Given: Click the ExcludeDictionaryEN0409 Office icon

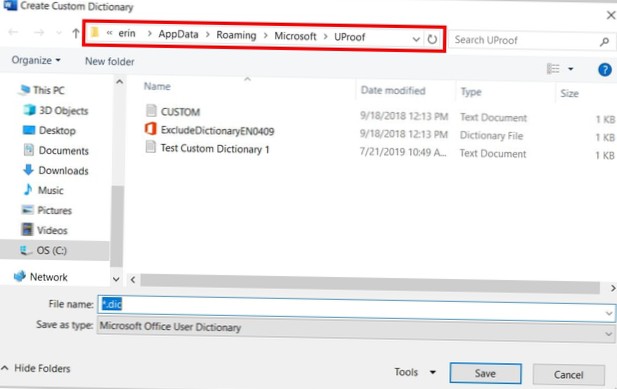Looking at the screenshot, I should coord(150,128).
